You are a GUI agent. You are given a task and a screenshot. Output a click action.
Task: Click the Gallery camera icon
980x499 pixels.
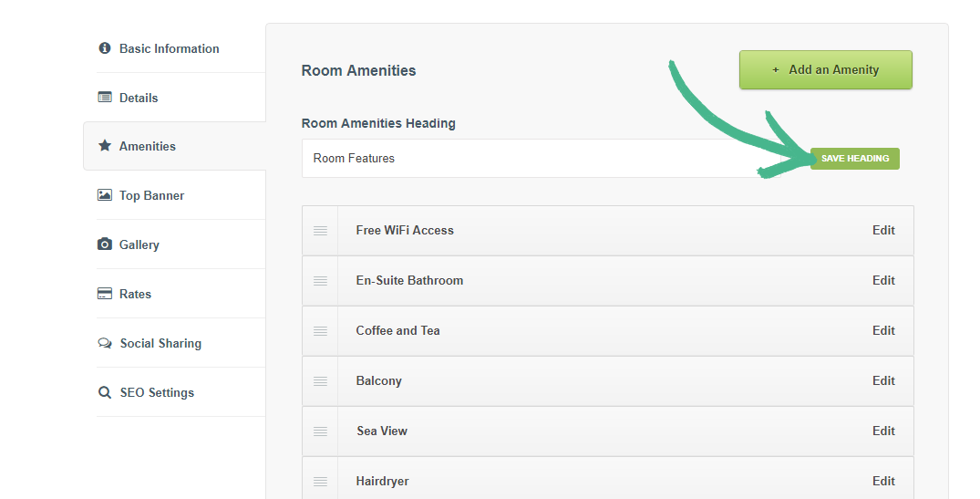click(x=105, y=244)
